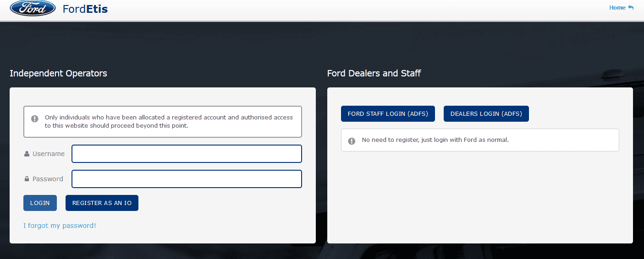644x259 pixels.
Task: Click the Independent Operators heading
Action: (x=58, y=73)
